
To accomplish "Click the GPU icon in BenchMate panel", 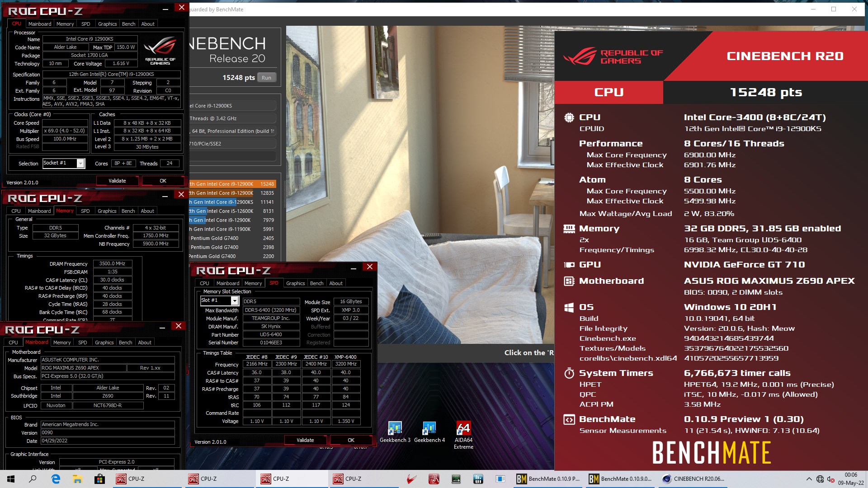I will click(x=569, y=265).
